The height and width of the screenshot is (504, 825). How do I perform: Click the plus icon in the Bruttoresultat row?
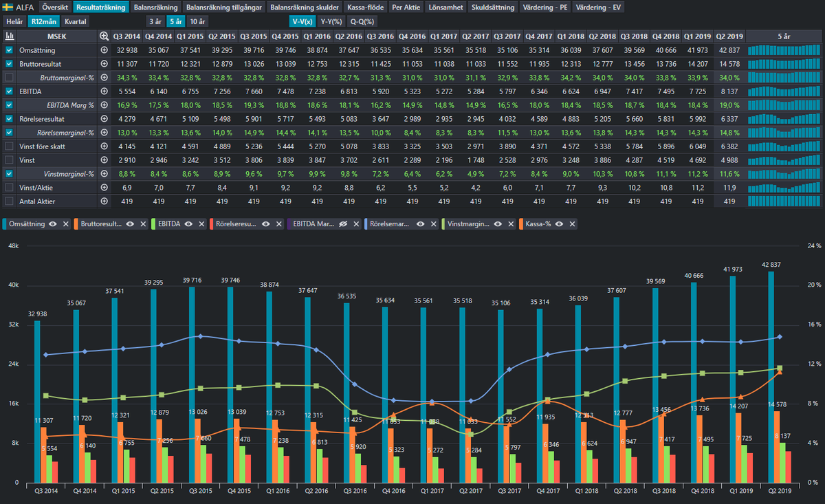pyautogui.click(x=104, y=64)
